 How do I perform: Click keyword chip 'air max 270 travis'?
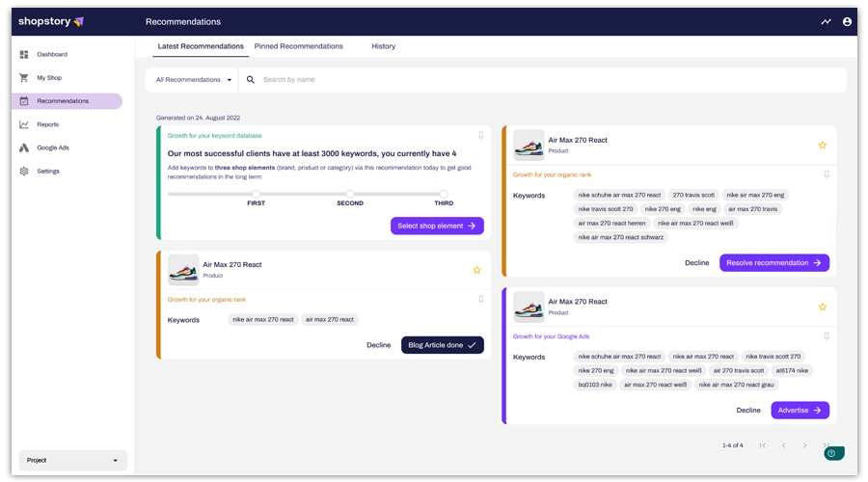(x=753, y=209)
